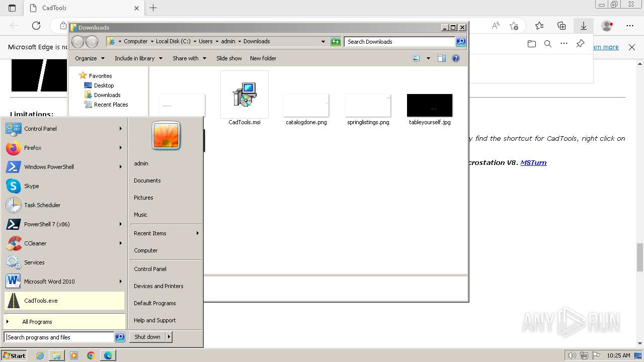Expand Microsoft Word 2010 jump list arrow
The height and width of the screenshot is (362, 644).
(121, 282)
